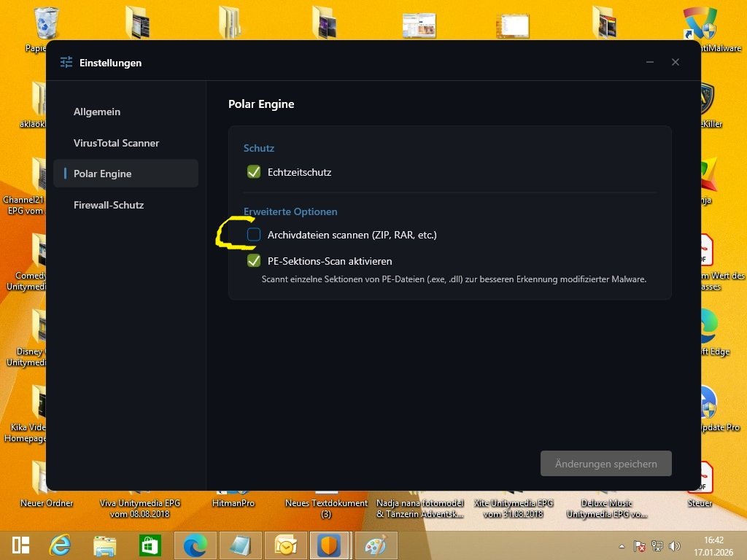Select the Polar Engine sidebar entry
The height and width of the screenshot is (560, 747).
125,174
